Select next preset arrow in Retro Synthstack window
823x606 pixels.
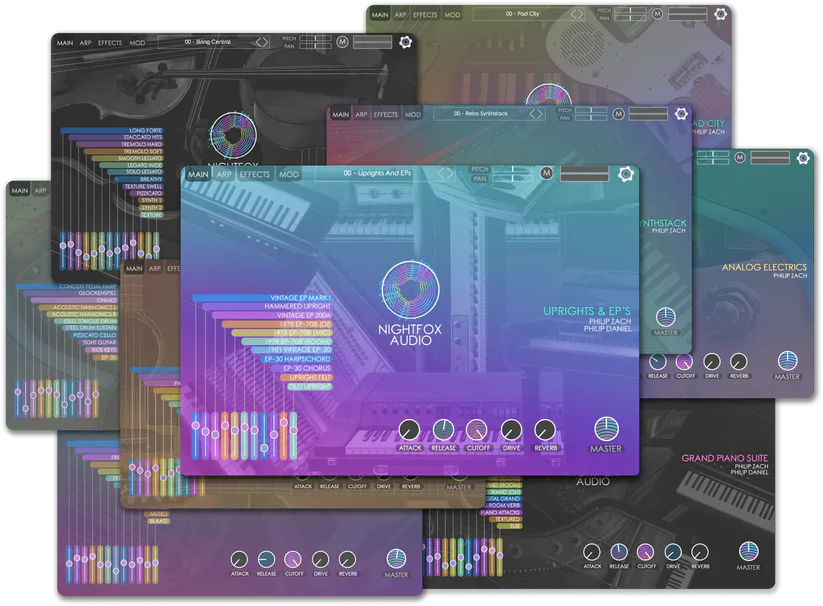(x=540, y=114)
